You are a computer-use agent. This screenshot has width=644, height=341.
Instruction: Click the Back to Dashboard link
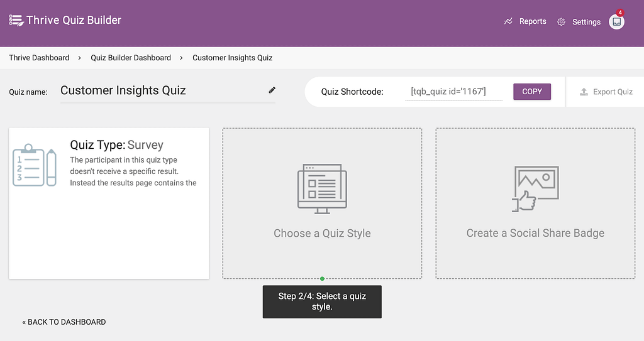[x=64, y=322]
